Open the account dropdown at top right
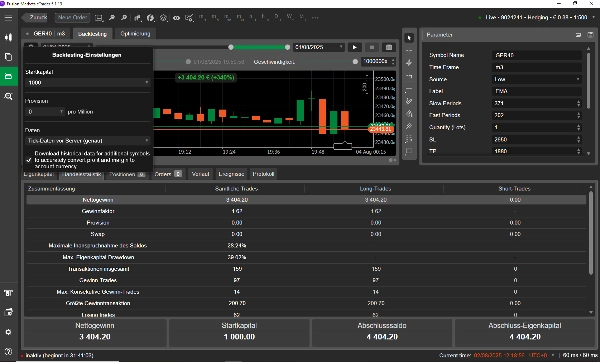600x362 pixels. [594, 17]
